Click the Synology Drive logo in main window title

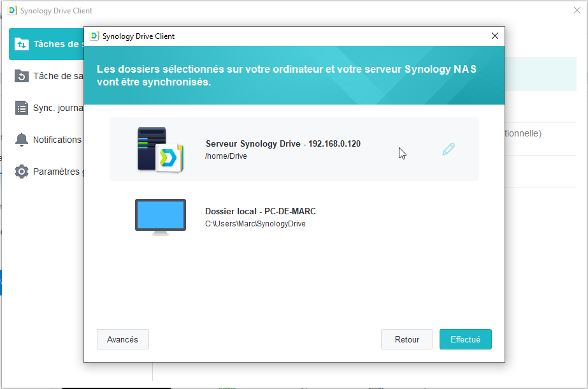click(12, 10)
